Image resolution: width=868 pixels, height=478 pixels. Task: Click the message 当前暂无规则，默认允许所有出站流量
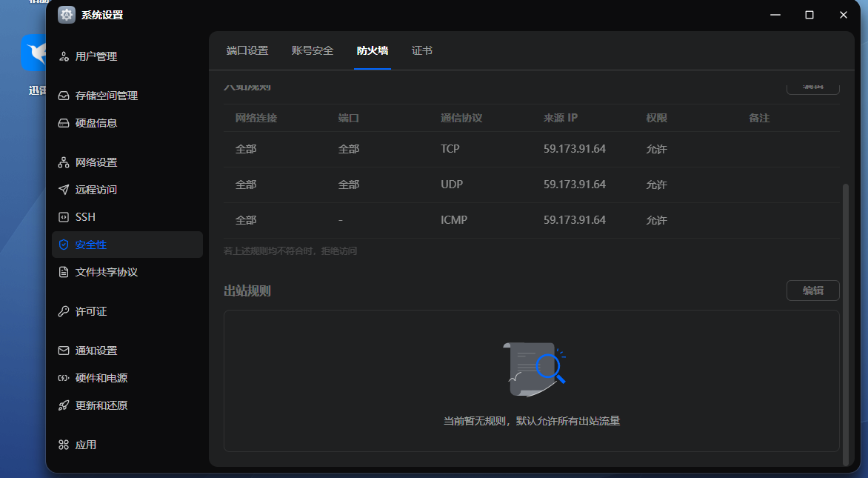click(532, 421)
